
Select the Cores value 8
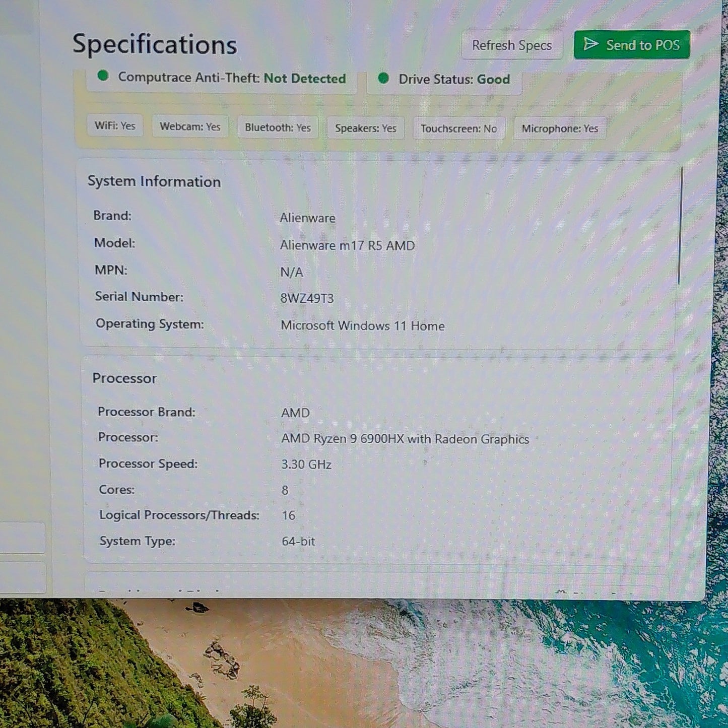coord(285,490)
